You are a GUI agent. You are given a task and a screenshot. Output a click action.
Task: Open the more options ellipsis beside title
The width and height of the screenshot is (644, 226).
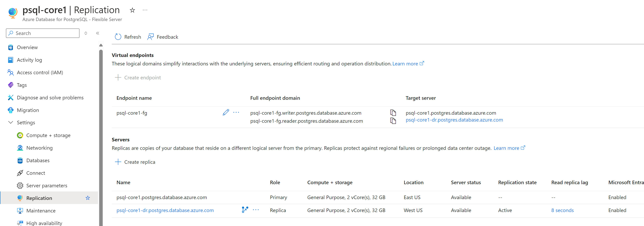coord(145,10)
